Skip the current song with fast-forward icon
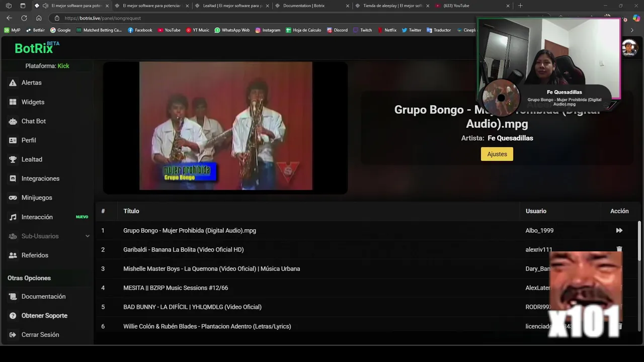644x362 pixels. pyautogui.click(x=619, y=230)
